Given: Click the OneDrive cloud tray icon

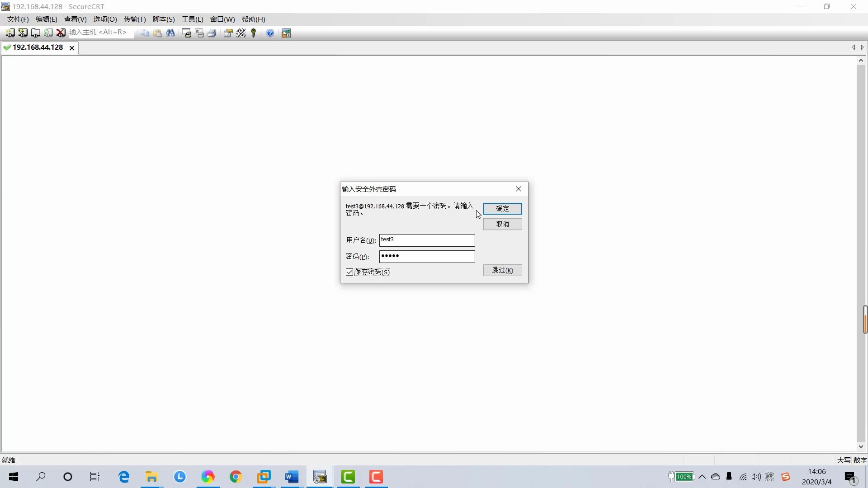Looking at the screenshot, I should 716,477.
